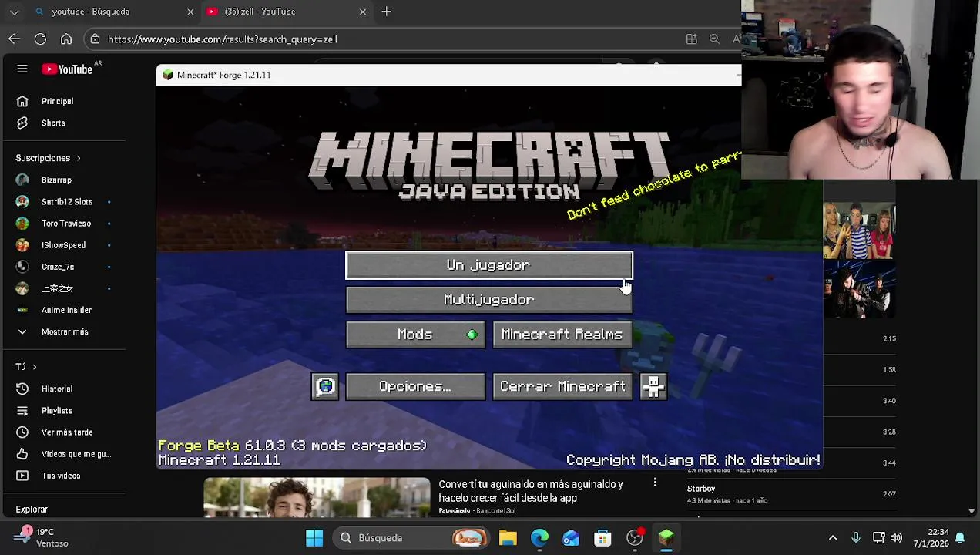Open the volume speaker tray icon
Image resolution: width=980 pixels, height=555 pixels.
pyautogui.click(x=896, y=538)
